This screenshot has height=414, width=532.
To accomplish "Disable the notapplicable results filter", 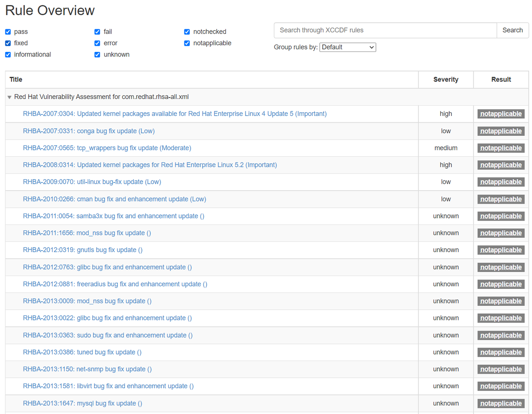I will pos(187,43).
